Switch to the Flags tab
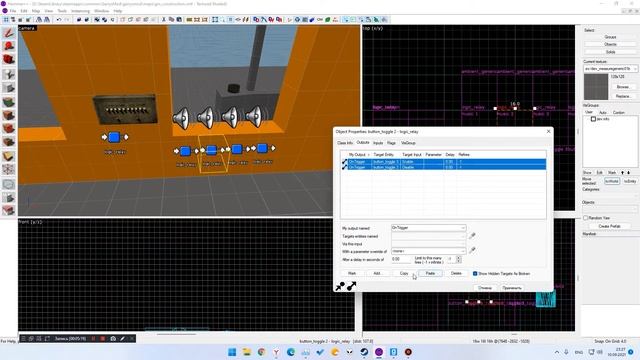 tap(391, 143)
